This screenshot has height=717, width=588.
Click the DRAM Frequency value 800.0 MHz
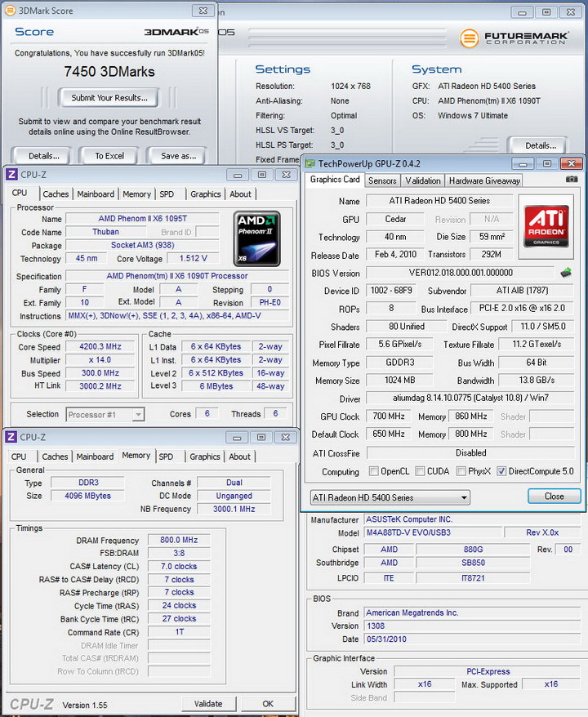[179, 540]
